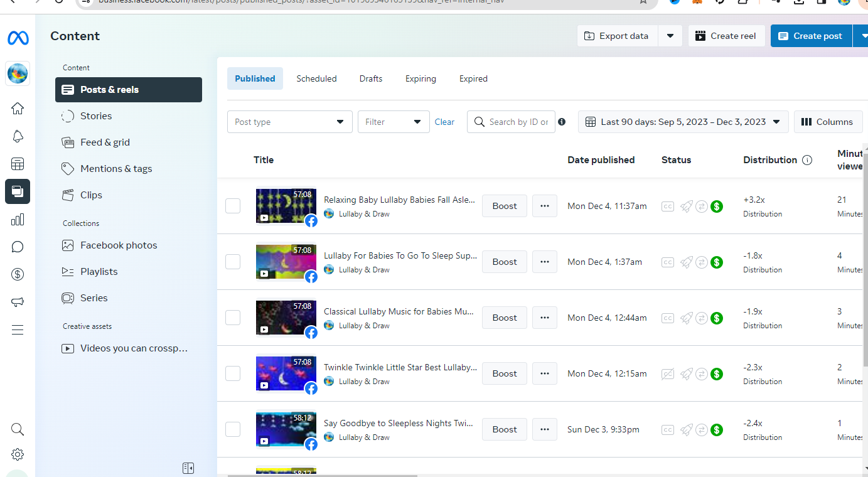
Task: Open the Meta Business Suite logo
Action: tap(18, 38)
